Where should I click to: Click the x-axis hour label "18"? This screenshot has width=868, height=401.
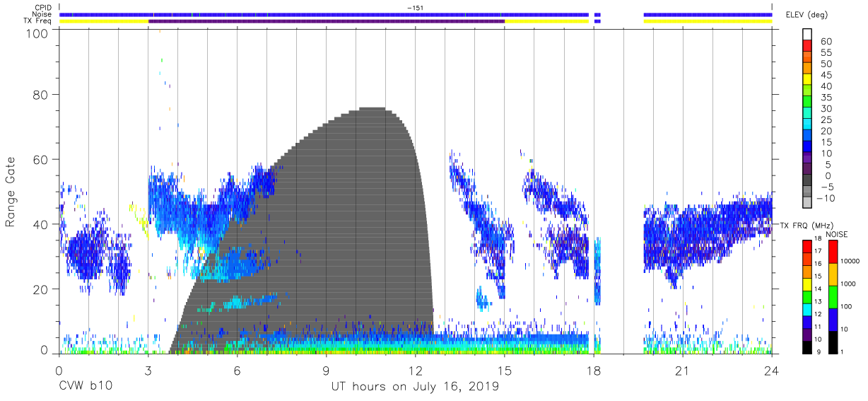tap(594, 371)
